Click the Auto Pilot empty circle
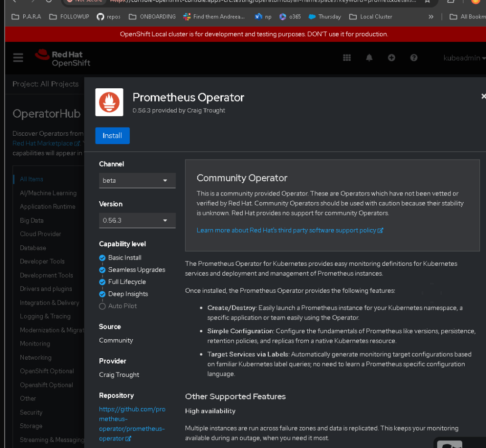This screenshot has width=486, height=448. click(x=102, y=306)
